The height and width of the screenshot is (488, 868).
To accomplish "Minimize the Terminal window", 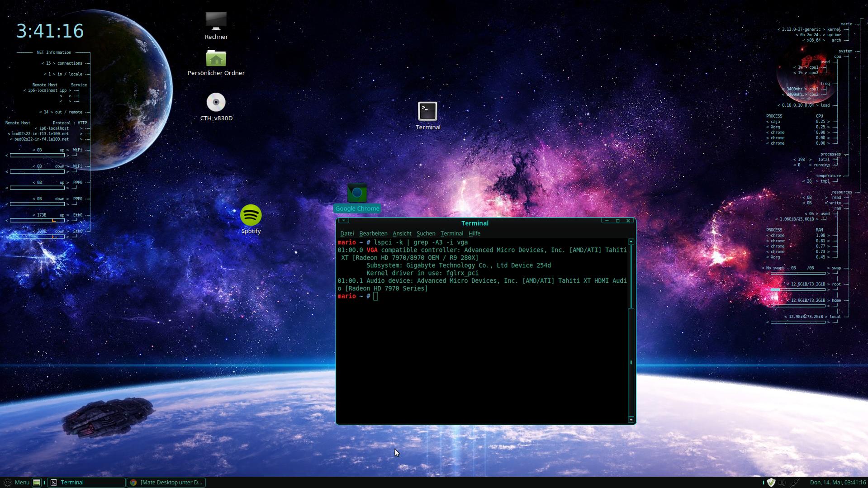I will point(607,221).
